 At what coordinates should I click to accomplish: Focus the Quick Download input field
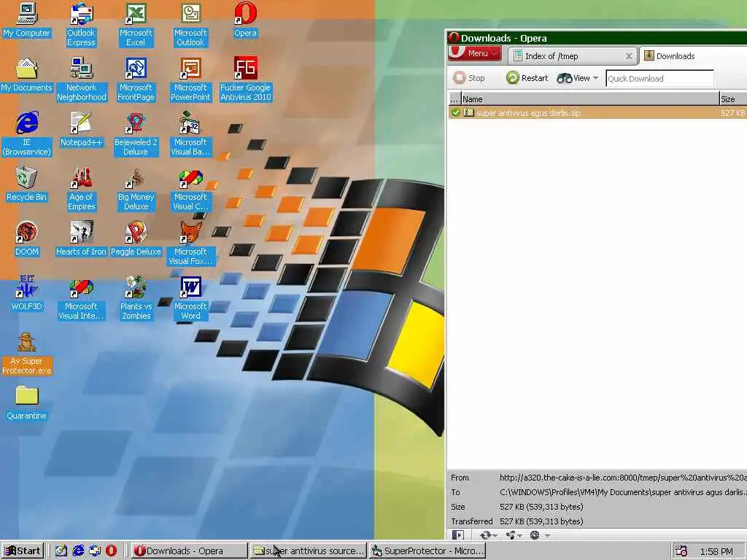[659, 79]
